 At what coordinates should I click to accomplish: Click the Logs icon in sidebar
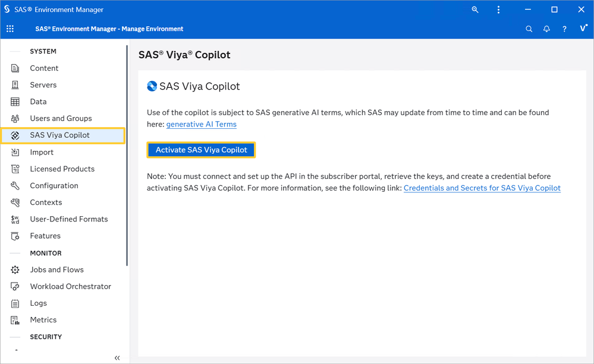[15, 303]
